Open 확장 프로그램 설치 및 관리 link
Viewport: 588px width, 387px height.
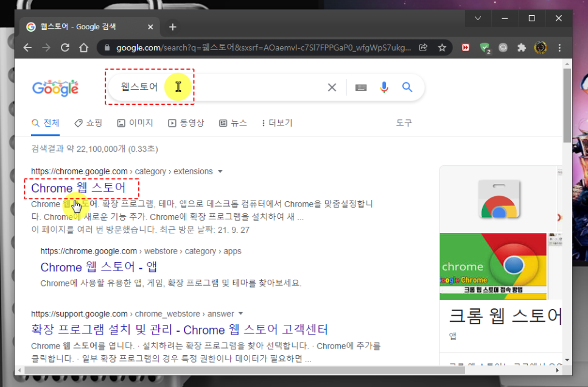(179, 330)
